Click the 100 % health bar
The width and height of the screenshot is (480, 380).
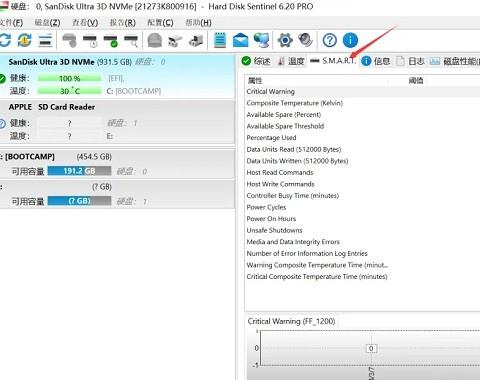[69, 79]
